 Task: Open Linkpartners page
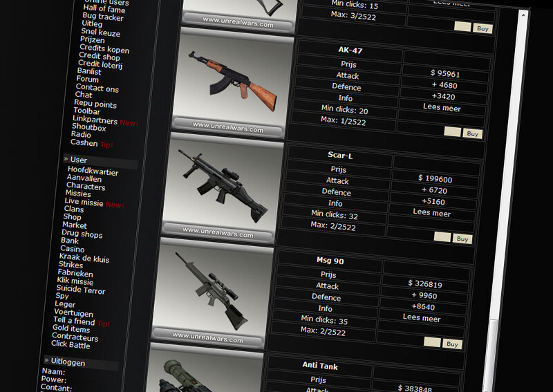[x=95, y=120]
